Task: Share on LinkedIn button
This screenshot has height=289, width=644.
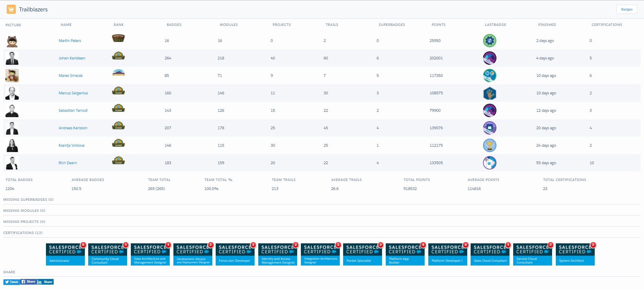Action: (45, 282)
